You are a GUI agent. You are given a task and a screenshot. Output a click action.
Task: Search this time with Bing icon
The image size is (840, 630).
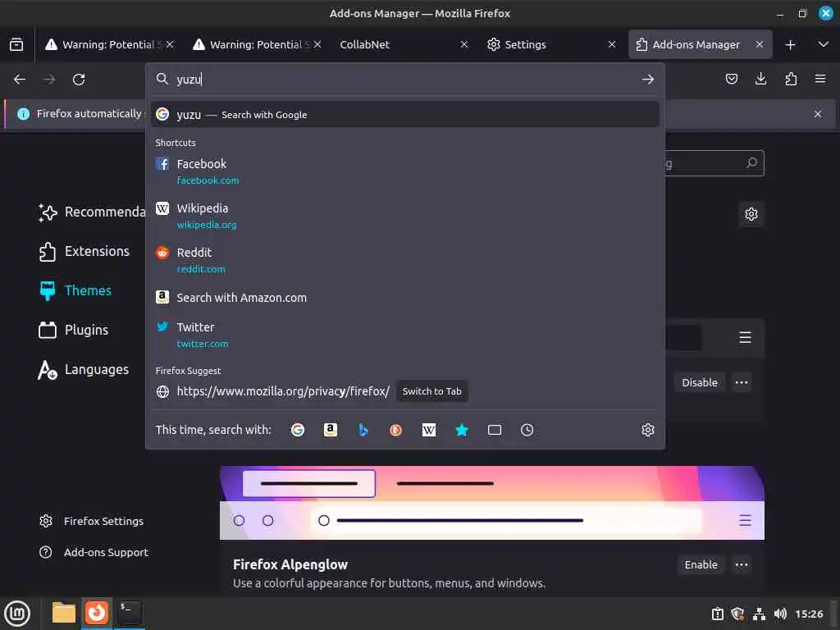click(x=363, y=430)
